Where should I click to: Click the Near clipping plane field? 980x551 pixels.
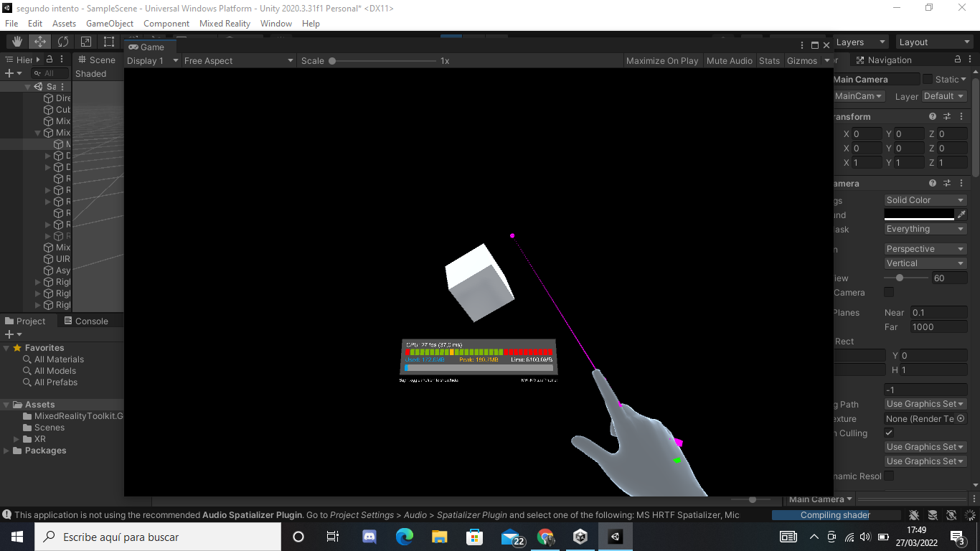coord(938,312)
